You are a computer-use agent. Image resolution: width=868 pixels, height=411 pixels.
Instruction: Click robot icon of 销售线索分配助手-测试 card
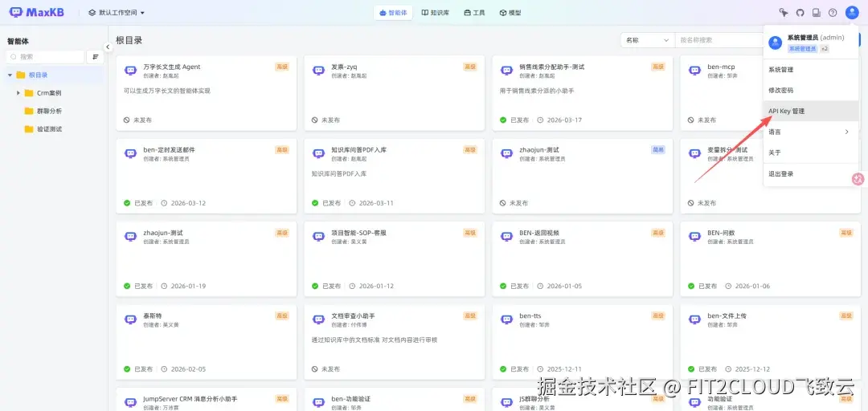(506, 71)
